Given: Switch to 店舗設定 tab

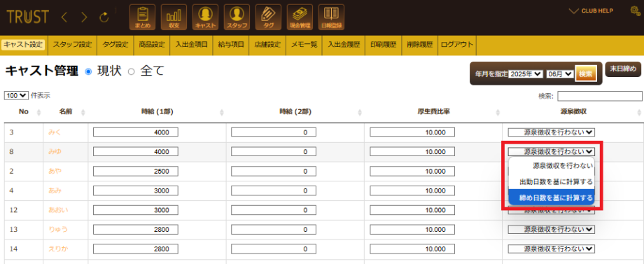Looking at the screenshot, I should coord(267,45).
